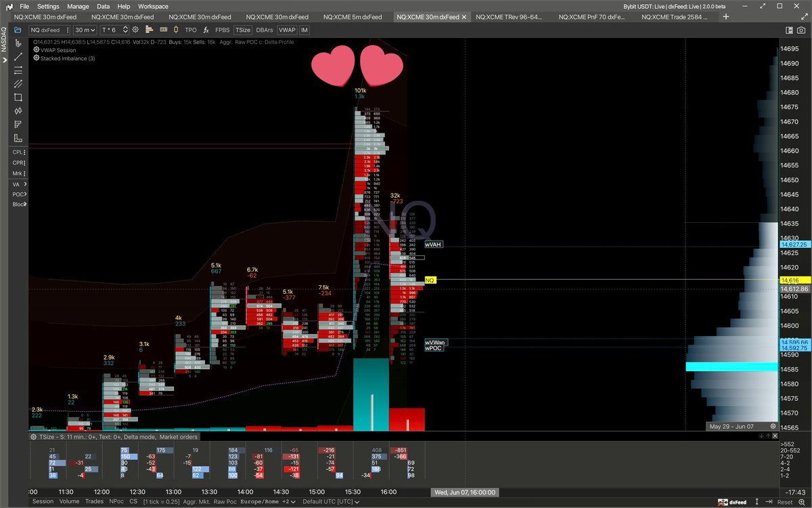Switch to the NQ:XCME TRev 96-64 tab

coord(510,16)
